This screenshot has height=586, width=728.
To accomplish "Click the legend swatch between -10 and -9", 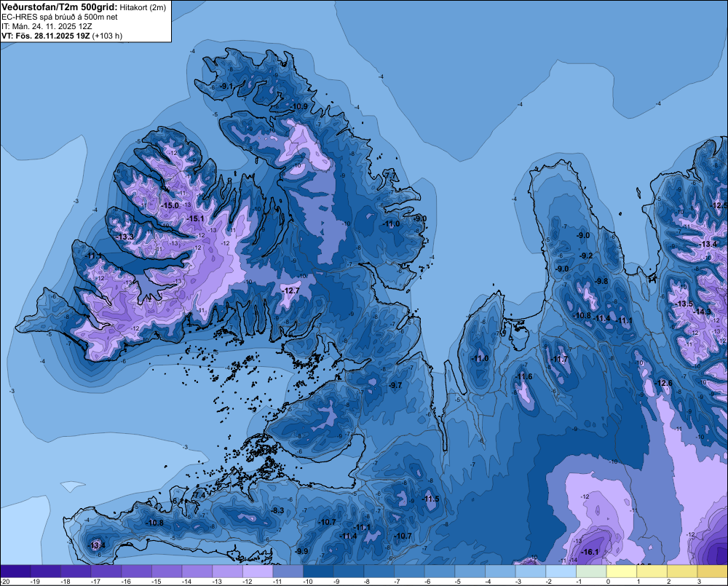I will tap(319, 571).
